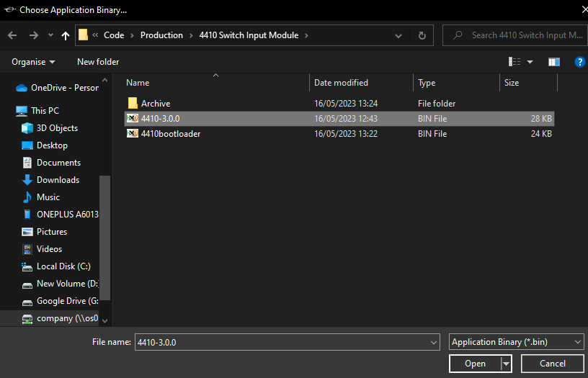Open New Volume (D:) drive
Image resolution: width=588 pixels, height=378 pixels.
60,284
